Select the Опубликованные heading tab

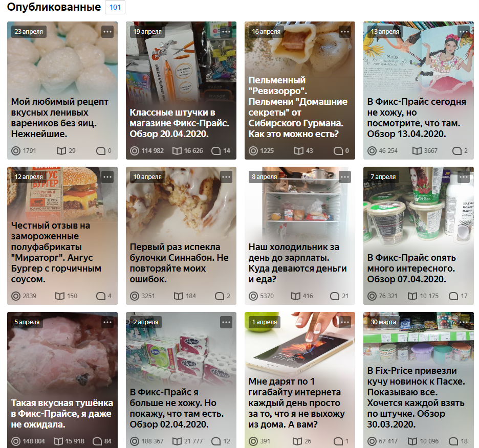(54, 7)
